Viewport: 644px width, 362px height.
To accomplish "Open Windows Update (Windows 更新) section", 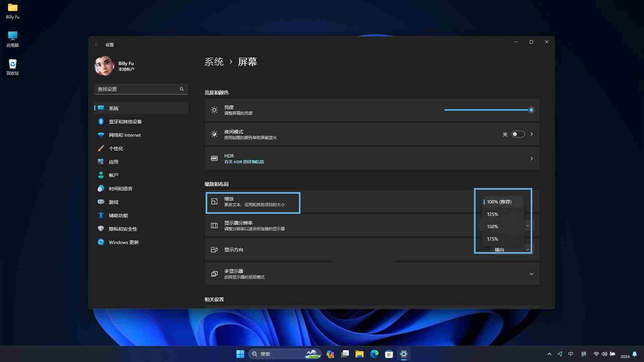I will click(123, 242).
